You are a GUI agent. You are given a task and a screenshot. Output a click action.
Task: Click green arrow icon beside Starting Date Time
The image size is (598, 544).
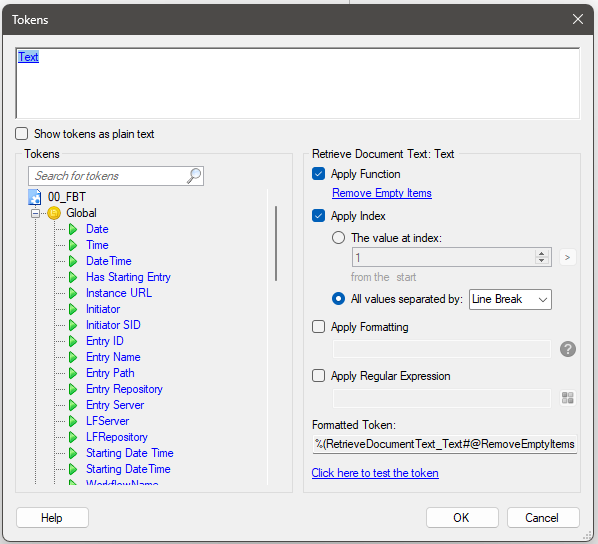tap(73, 454)
